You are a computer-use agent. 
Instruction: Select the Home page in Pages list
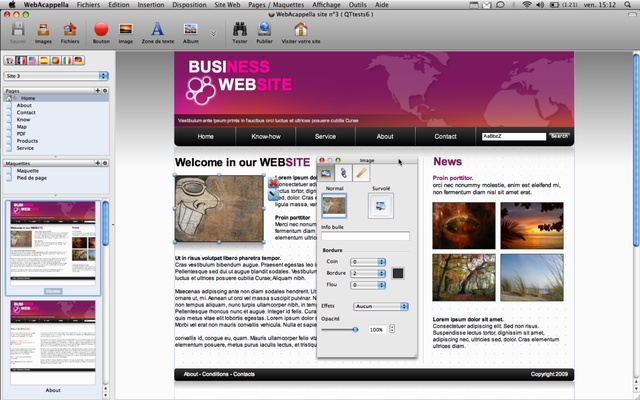(56, 98)
